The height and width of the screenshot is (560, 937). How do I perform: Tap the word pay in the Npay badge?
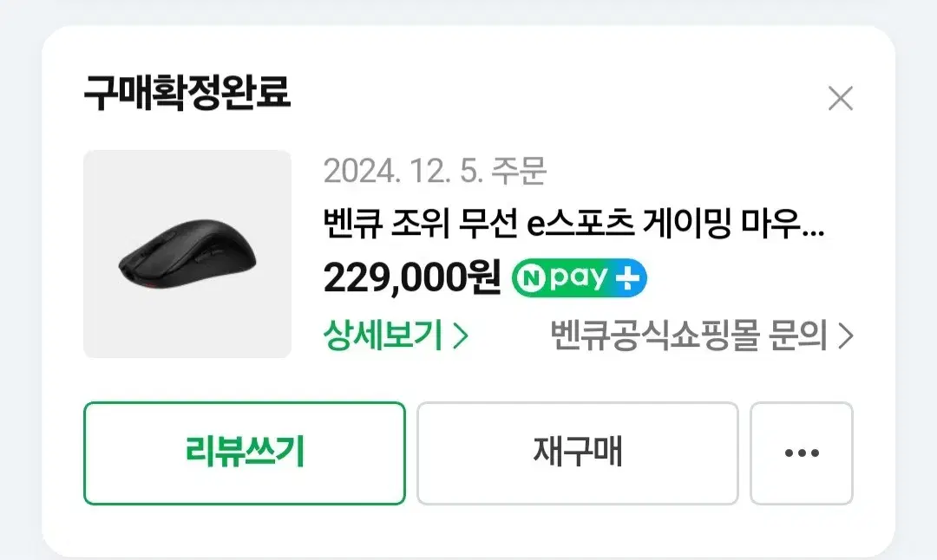[x=579, y=278]
